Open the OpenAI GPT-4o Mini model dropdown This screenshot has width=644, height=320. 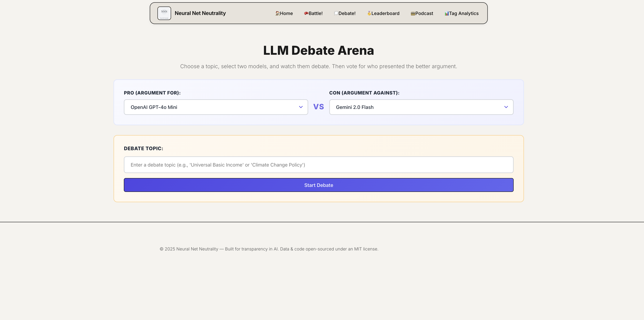pyautogui.click(x=215, y=107)
